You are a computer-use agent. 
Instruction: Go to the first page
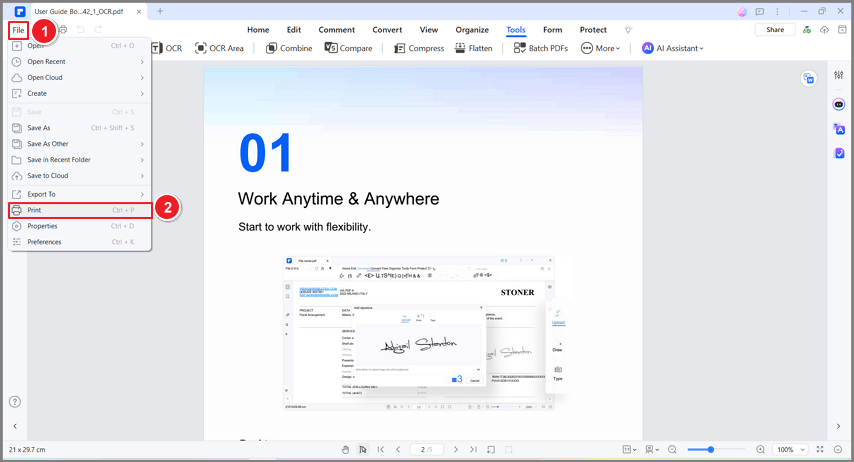pos(381,449)
